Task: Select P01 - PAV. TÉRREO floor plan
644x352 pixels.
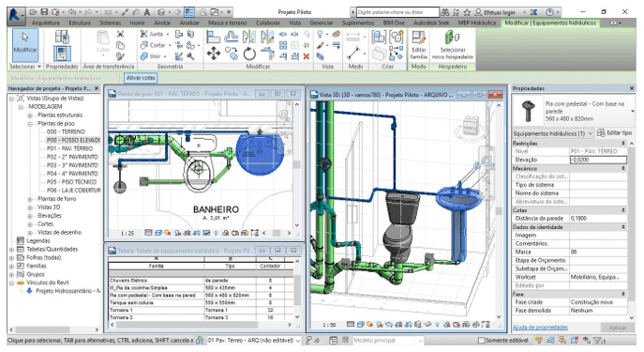Action: pos(69,148)
